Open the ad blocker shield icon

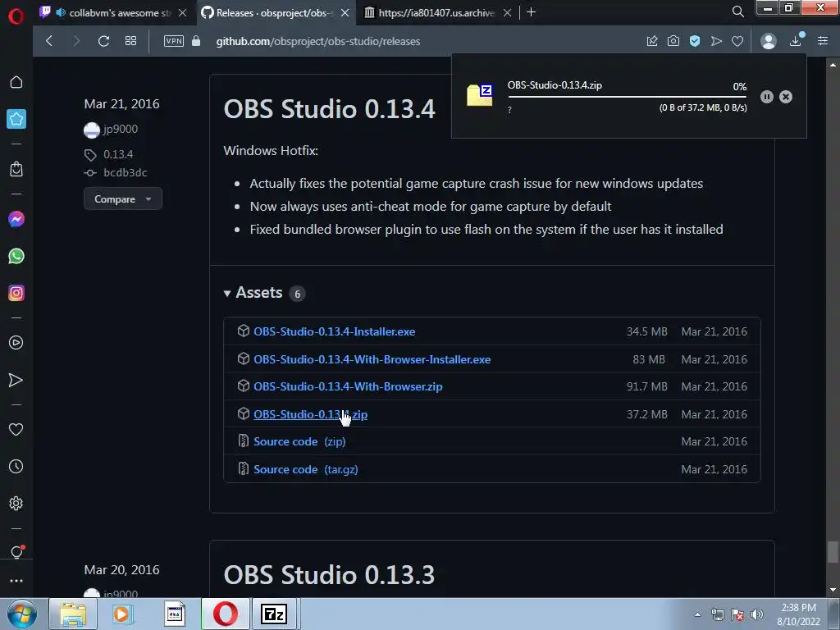tap(695, 41)
